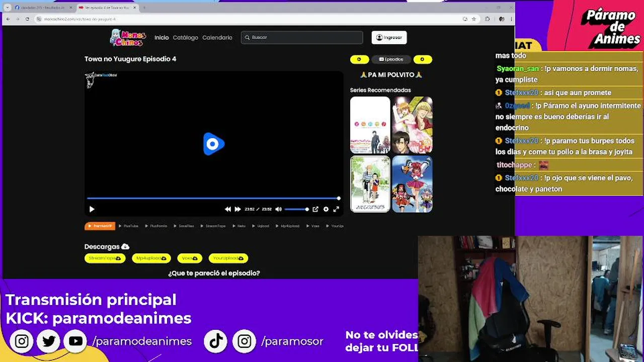Enter fullscreen with the expand icon
This screenshot has width=644, height=362.
coord(336,209)
